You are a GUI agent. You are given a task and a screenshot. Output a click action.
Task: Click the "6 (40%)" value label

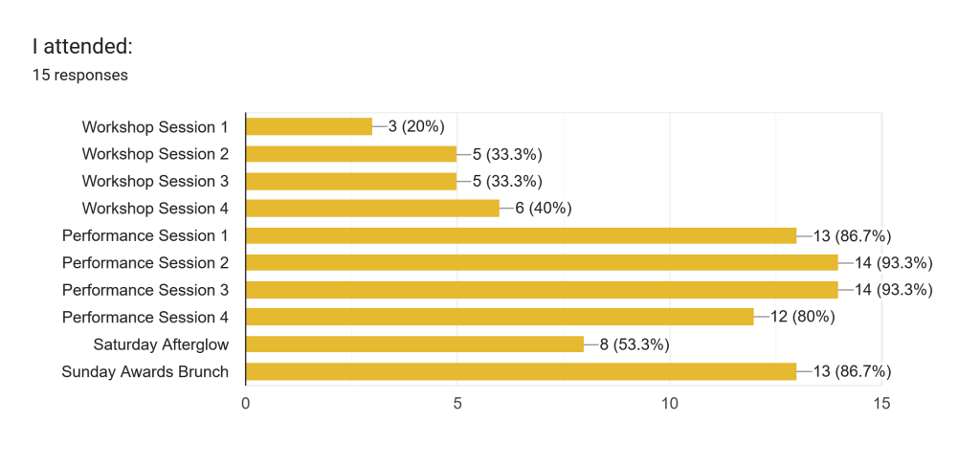pos(543,208)
